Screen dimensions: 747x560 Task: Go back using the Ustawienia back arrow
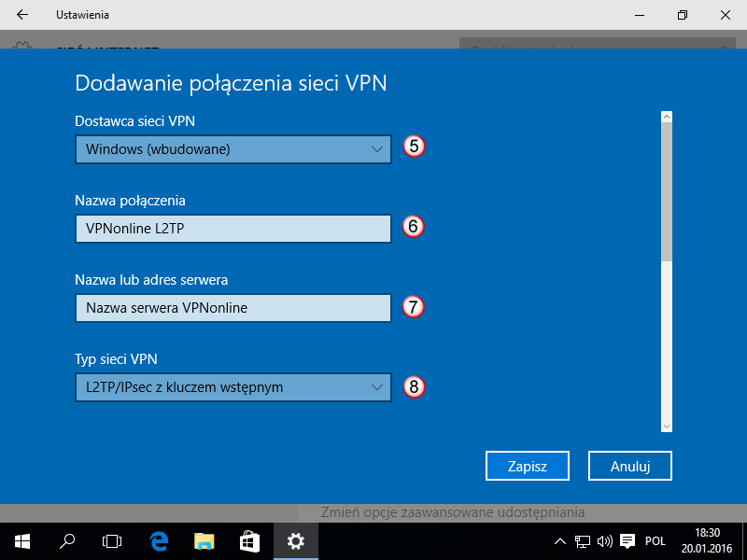pyautogui.click(x=22, y=15)
